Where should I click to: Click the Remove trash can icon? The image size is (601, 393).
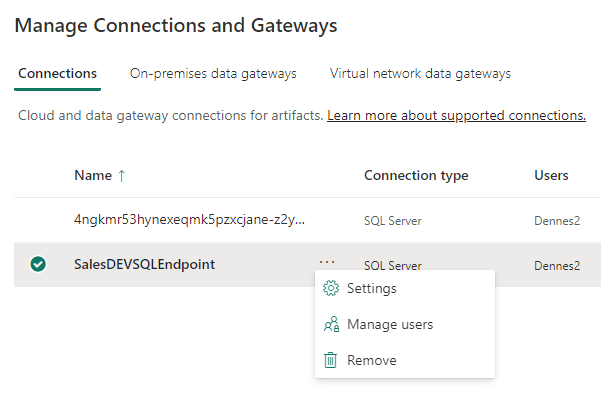coord(330,360)
